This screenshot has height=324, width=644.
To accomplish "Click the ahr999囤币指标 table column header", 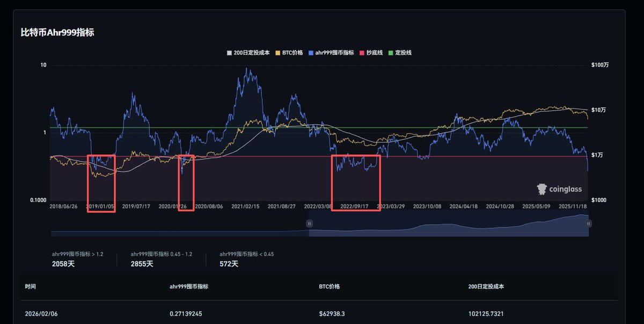I will point(189,287).
